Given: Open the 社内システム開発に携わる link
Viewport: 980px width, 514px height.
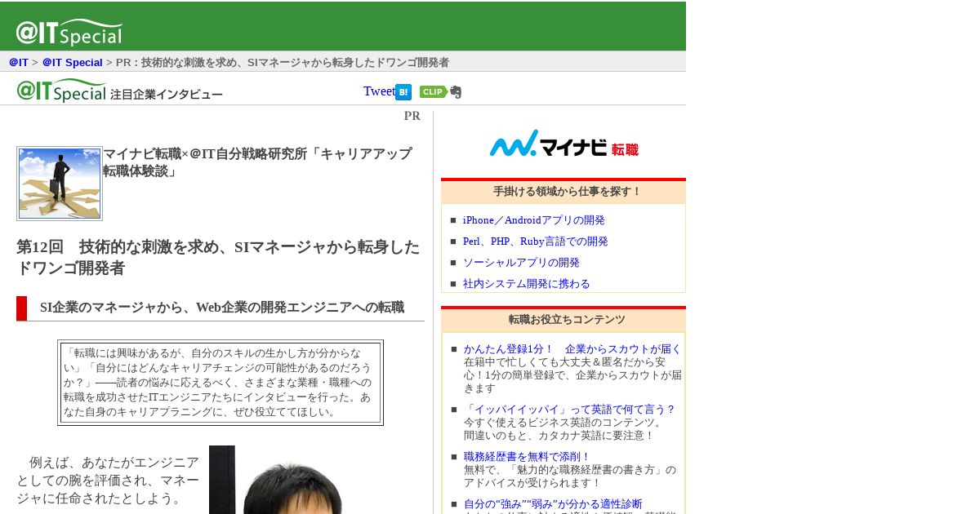Looking at the screenshot, I should pos(526,284).
